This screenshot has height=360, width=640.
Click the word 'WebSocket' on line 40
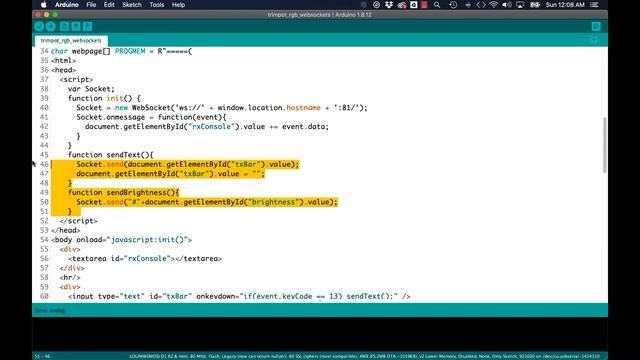(151, 108)
